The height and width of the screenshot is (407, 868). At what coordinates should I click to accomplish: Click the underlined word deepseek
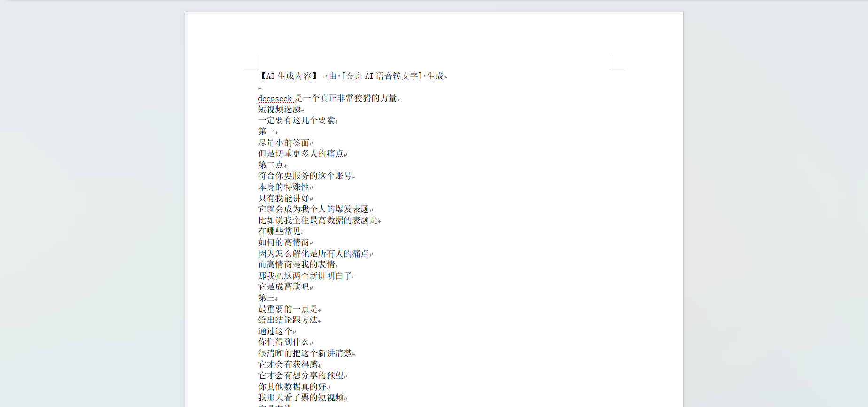(x=275, y=98)
